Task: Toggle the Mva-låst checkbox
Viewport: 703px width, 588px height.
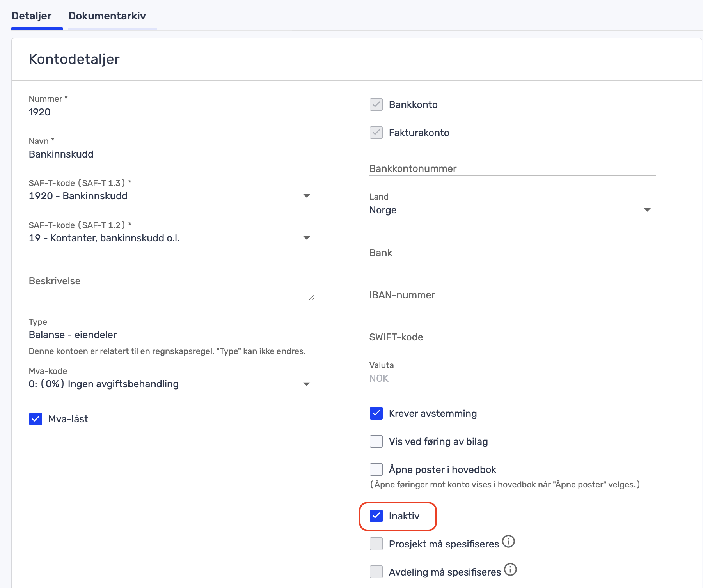Action: 36,419
